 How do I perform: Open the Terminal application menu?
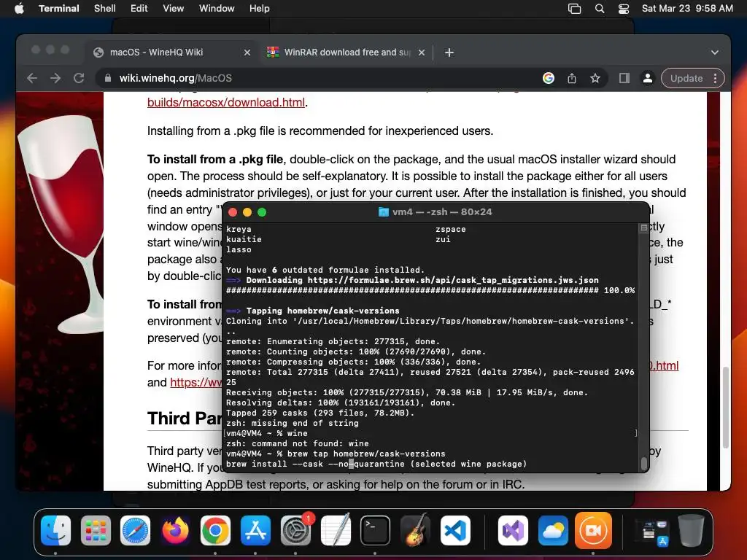pyautogui.click(x=58, y=8)
